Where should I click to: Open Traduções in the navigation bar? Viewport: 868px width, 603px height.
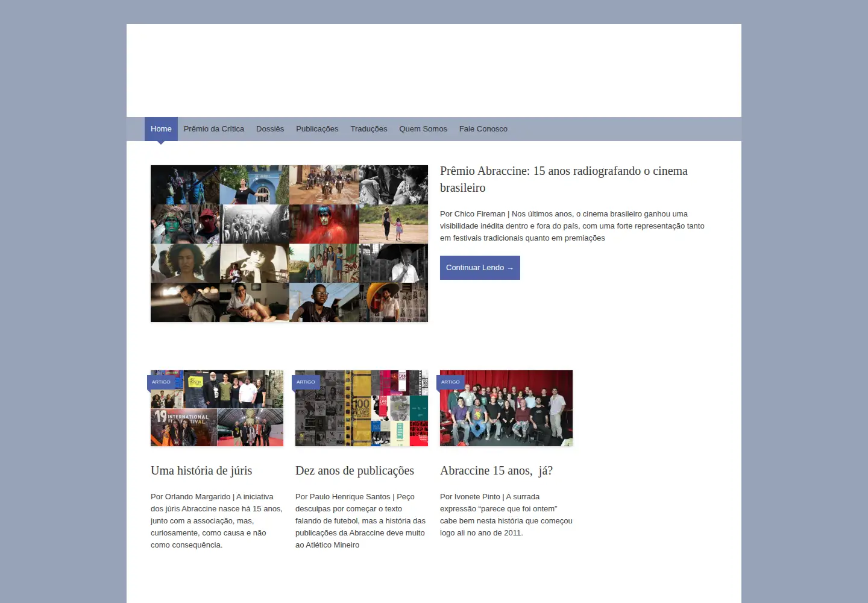(369, 129)
